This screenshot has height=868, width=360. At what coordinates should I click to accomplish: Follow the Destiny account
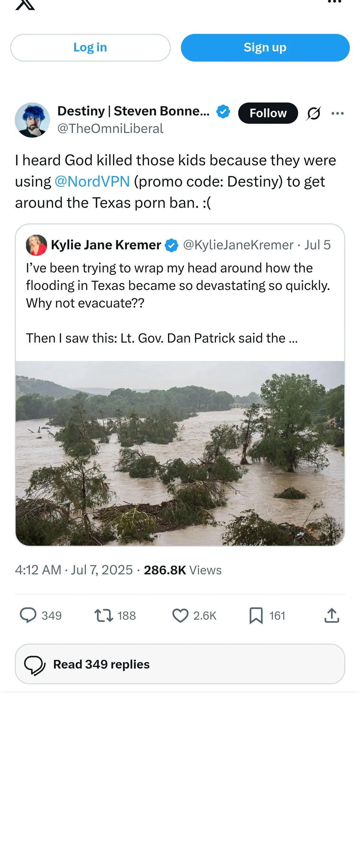coord(268,113)
